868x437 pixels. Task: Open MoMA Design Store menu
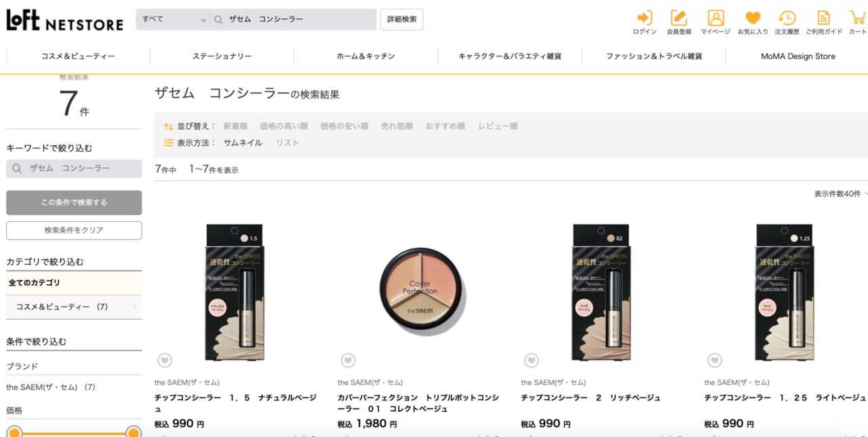(x=797, y=56)
